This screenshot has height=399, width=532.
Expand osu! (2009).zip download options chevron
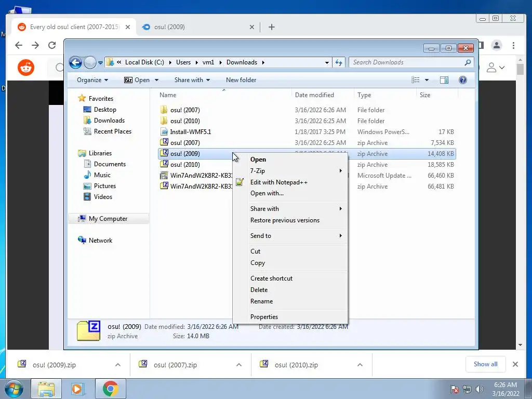[x=118, y=365]
